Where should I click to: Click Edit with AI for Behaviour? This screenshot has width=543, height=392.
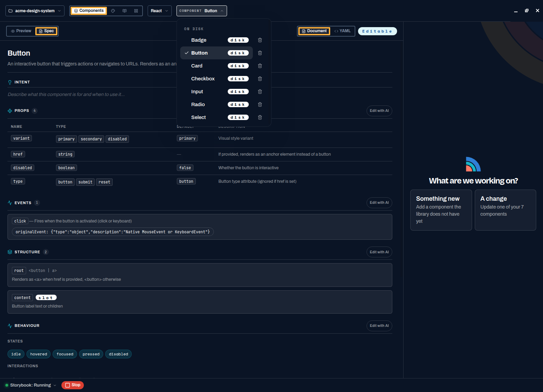coord(379,326)
